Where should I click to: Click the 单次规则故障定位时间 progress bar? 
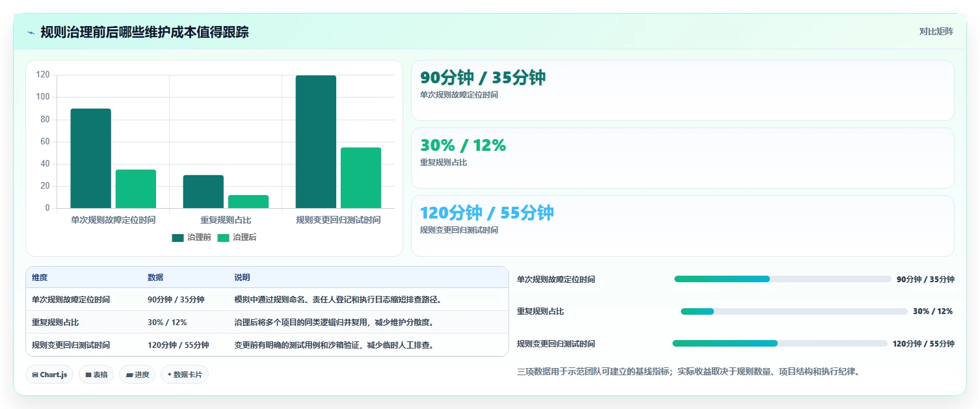782,279
